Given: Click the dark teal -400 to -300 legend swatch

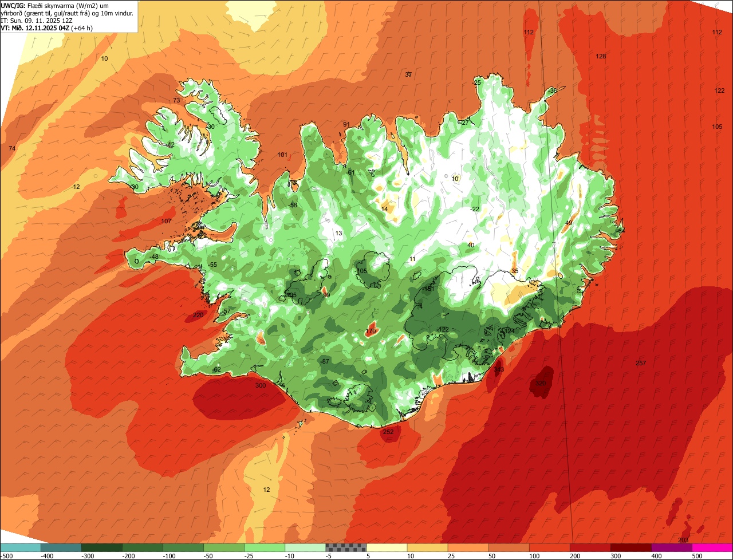Looking at the screenshot, I should (x=61, y=547).
